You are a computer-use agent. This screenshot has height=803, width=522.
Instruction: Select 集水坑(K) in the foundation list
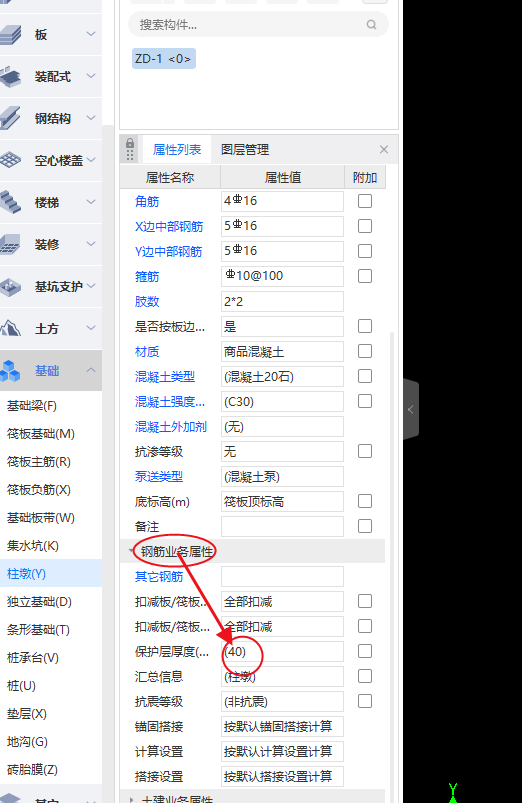click(33, 546)
